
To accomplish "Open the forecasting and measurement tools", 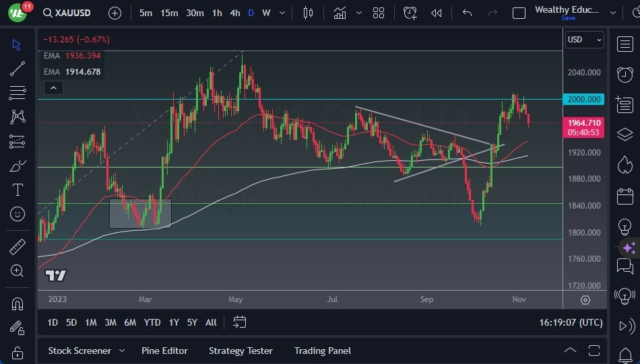I will (17, 141).
